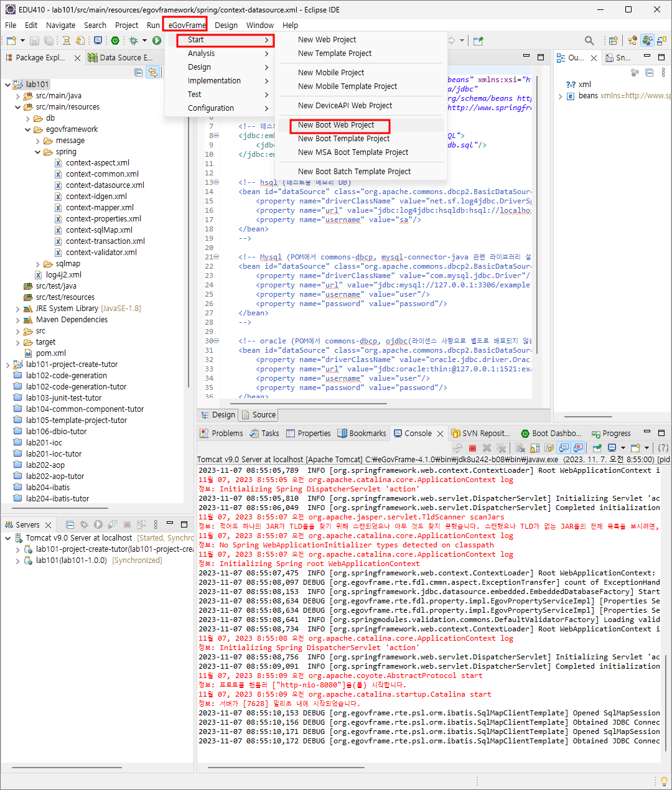Toggle Show Console on Standard Out change
This screenshot has height=790, width=672.
point(564,448)
